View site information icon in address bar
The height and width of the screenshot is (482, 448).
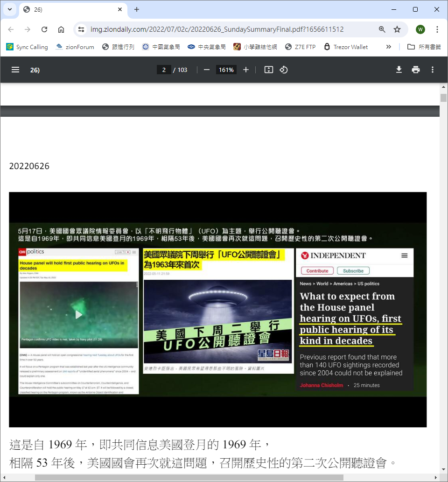(81, 29)
